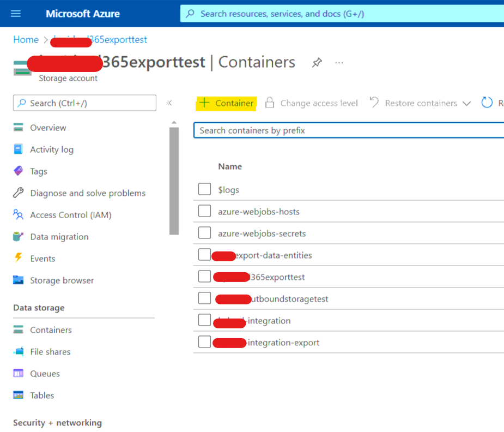
Task: Click the Activity log icon
Action: [19, 149]
